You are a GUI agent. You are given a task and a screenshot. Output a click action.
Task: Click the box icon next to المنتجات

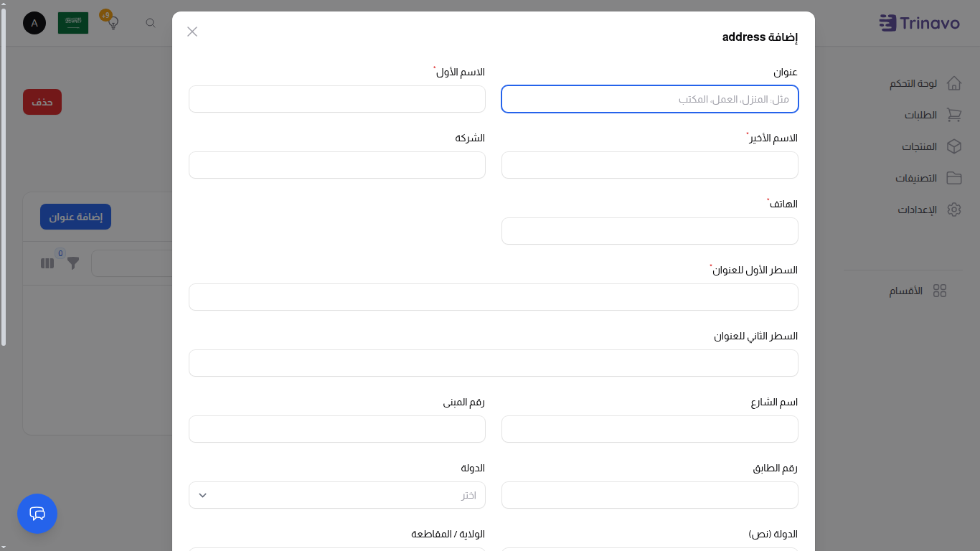coord(954,146)
